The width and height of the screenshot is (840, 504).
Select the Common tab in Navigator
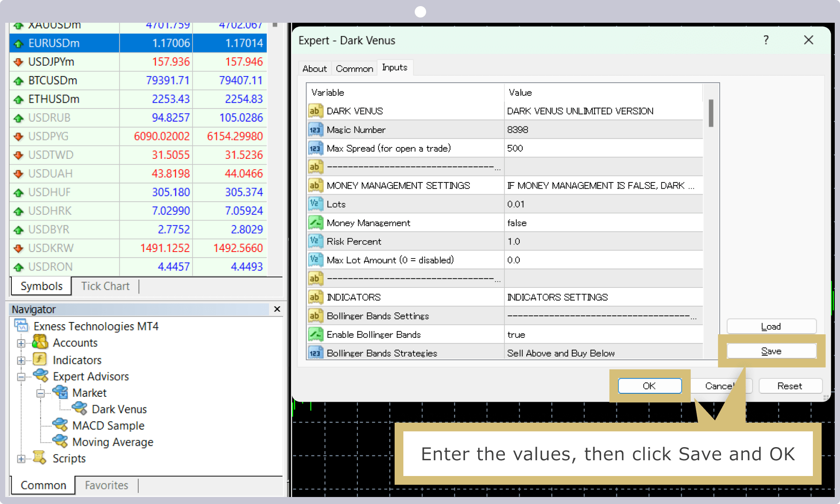pyautogui.click(x=43, y=485)
